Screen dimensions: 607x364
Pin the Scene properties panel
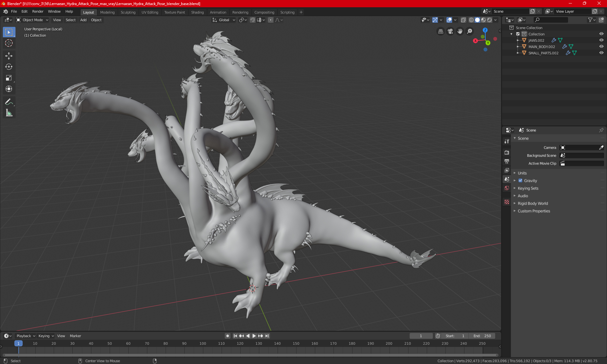[x=601, y=130]
